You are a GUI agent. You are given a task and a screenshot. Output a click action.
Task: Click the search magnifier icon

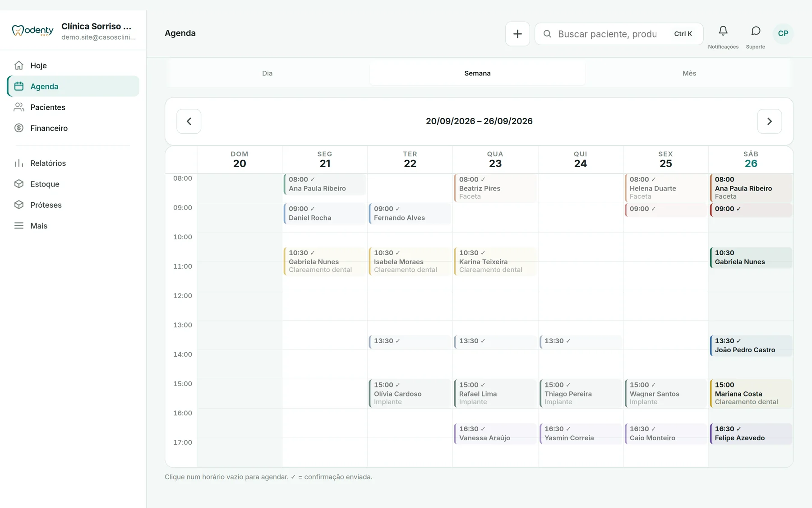[x=547, y=34]
